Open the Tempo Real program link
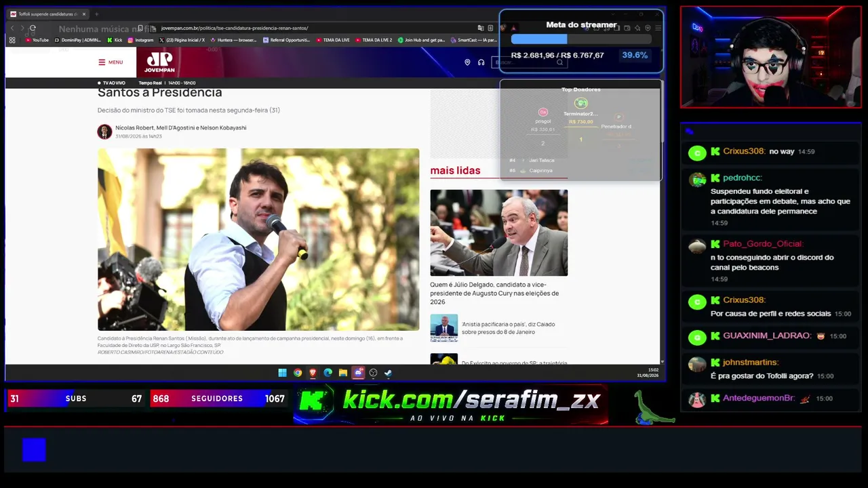 167,83
